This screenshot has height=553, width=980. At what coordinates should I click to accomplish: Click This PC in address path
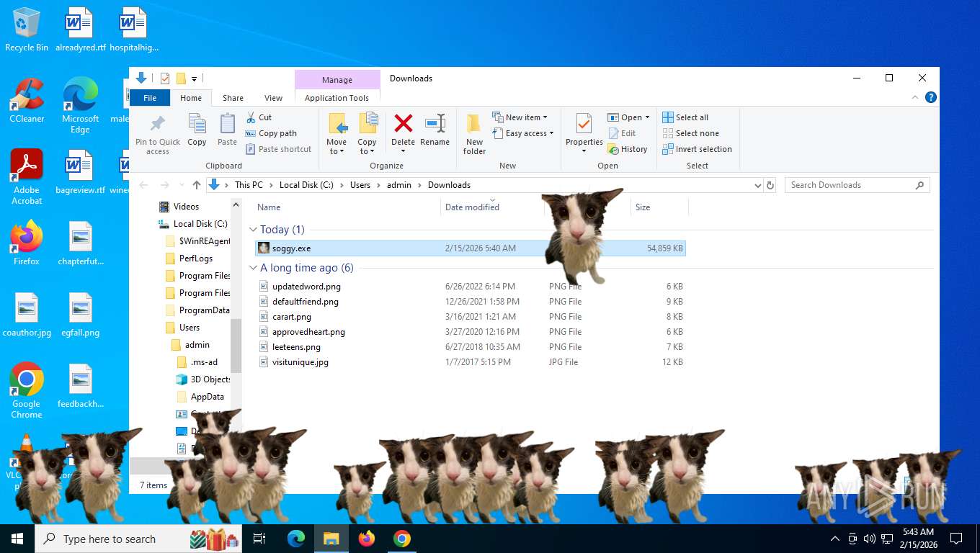point(249,185)
